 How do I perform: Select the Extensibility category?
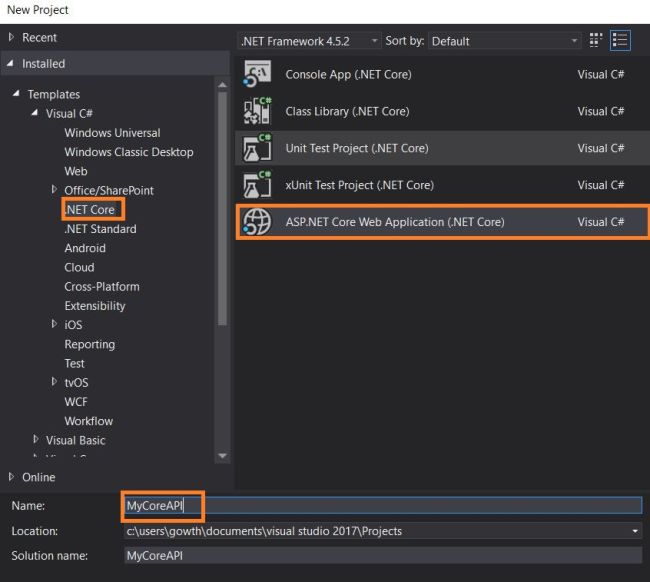[x=95, y=306]
